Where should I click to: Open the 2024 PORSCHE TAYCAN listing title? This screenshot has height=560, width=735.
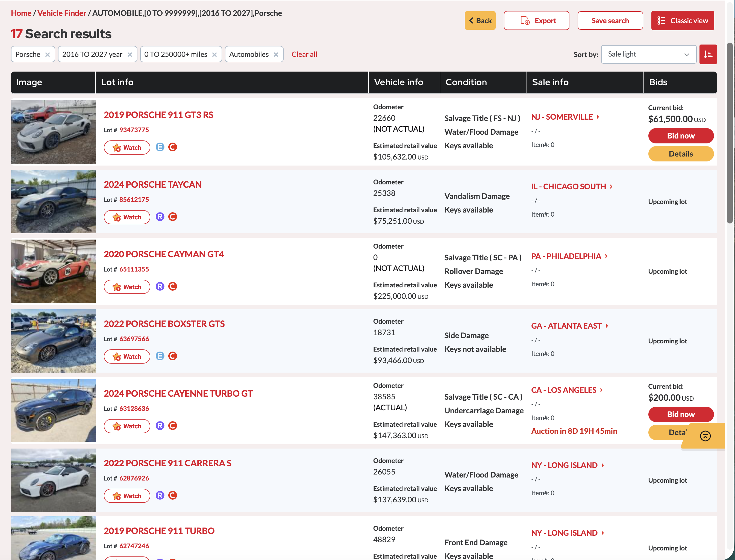[153, 185]
